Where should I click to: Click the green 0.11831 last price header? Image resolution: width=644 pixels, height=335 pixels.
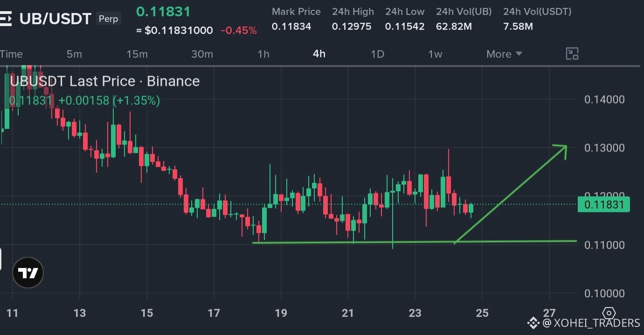tap(163, 12)
